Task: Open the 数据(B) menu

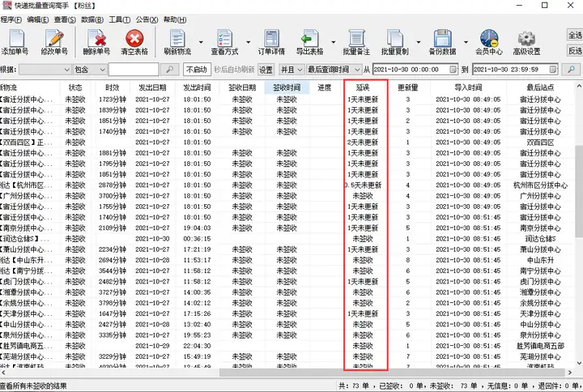Action: 92,19
